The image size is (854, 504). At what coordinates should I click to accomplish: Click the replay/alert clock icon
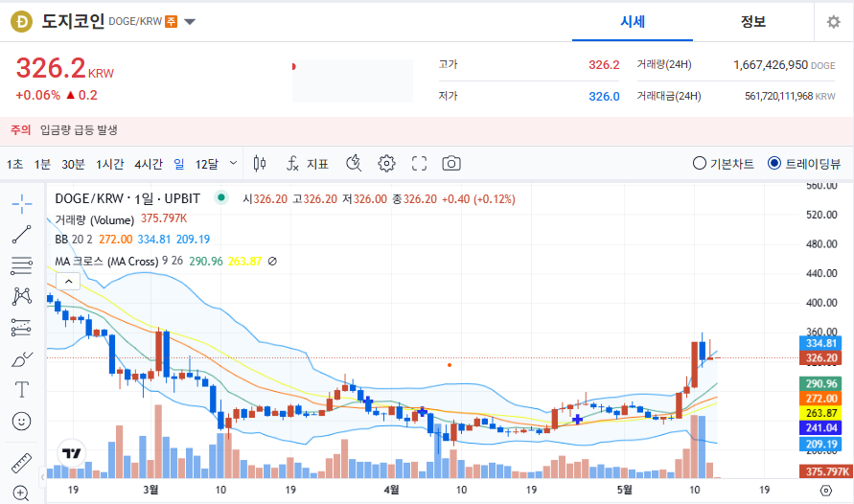click(x=354, y=163)
